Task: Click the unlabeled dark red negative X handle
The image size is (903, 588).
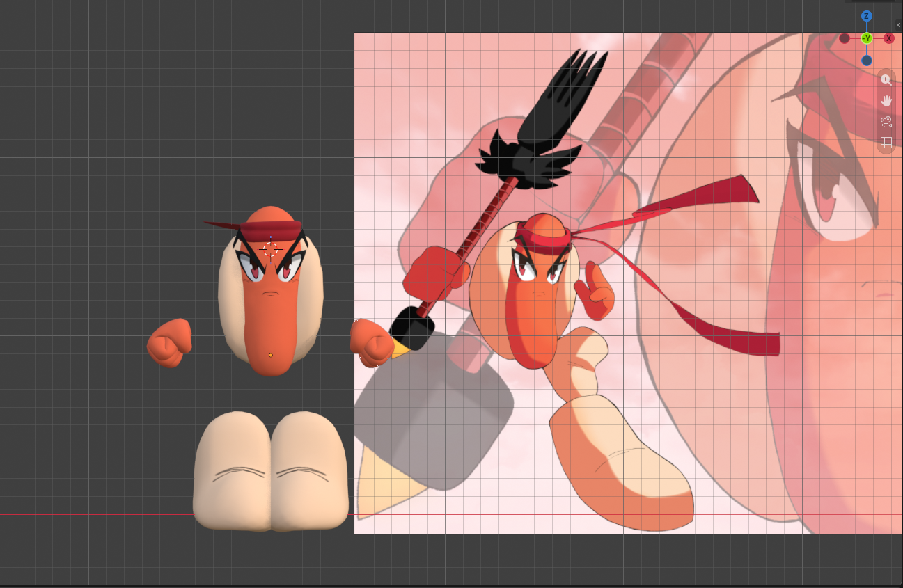Action: pos(845,38)
